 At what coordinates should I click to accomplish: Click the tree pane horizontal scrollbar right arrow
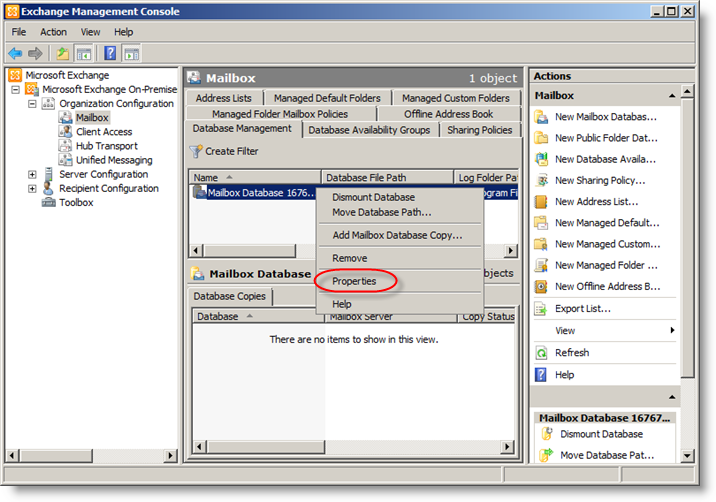pos(171,455)
